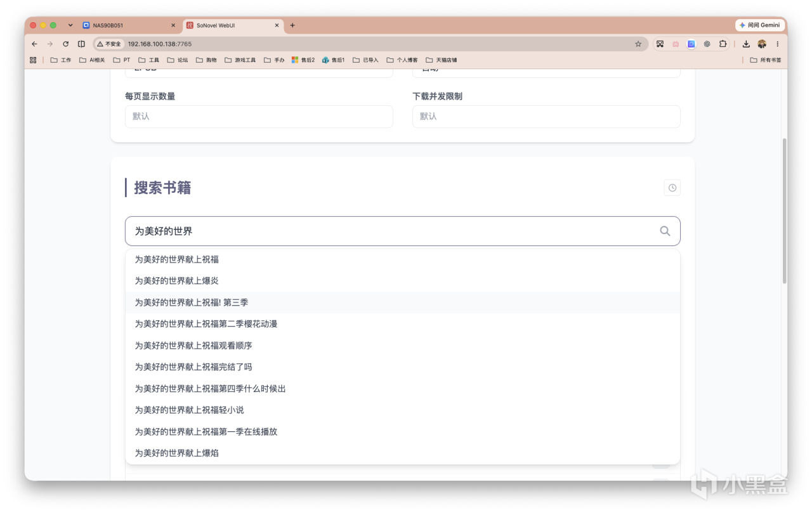Go forward with the browser forward arrow

pos(50,44)
